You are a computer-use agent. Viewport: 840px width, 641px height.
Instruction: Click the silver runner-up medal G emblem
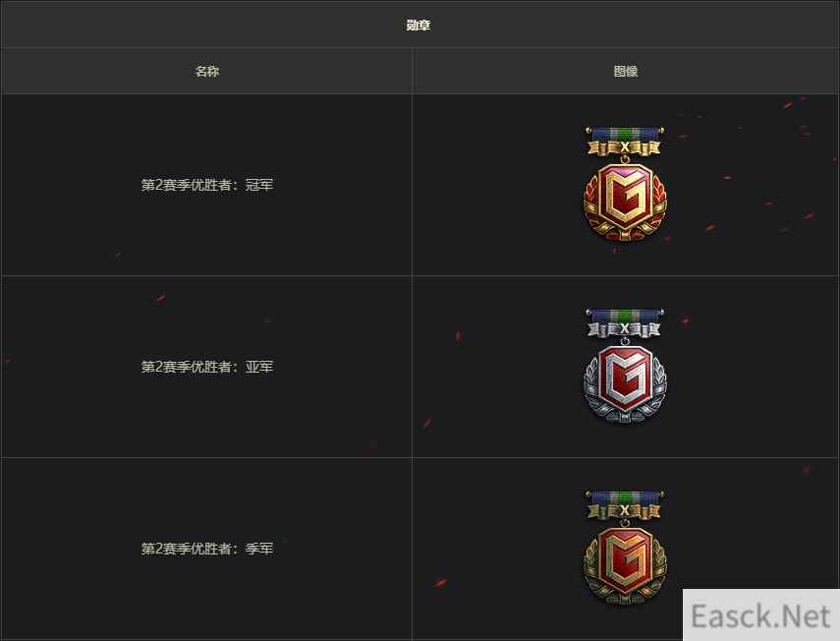625,379
